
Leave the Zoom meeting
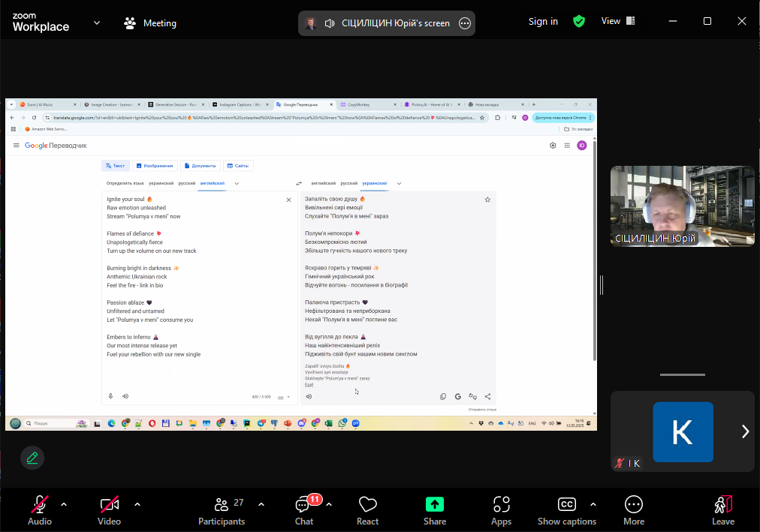point(723,511)
